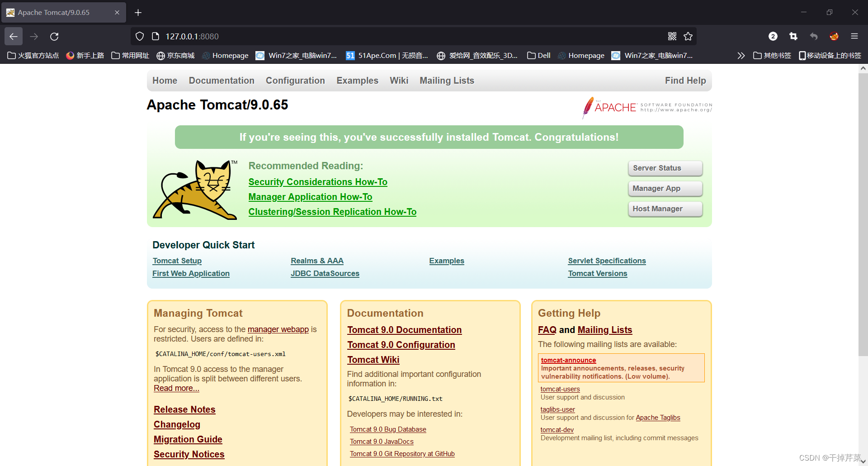Open the 京东商城 bookmark

coord(175,55)
